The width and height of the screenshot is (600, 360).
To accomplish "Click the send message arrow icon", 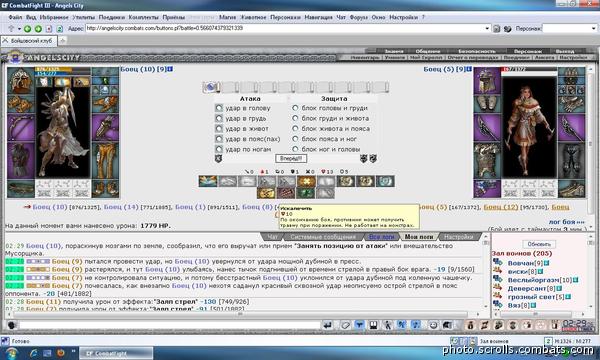I will click(x=328, y=326).
